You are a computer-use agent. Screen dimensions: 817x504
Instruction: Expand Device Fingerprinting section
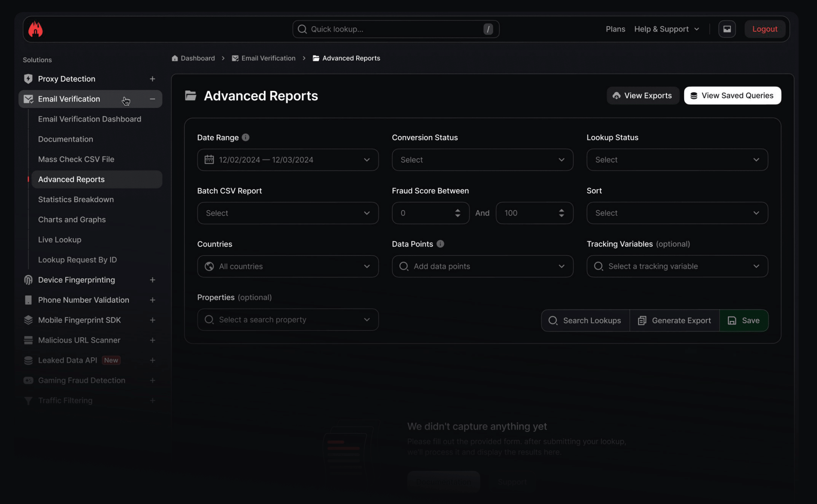[153, 280]
